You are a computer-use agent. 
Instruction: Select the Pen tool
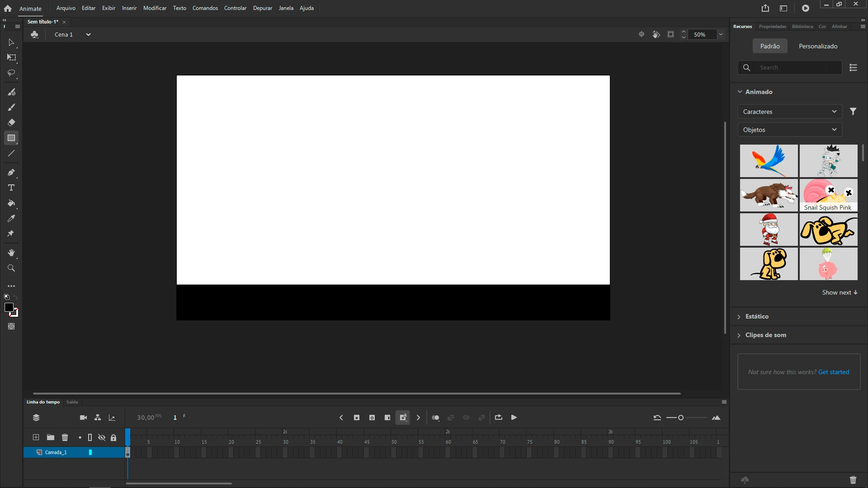tap(11, 173)
